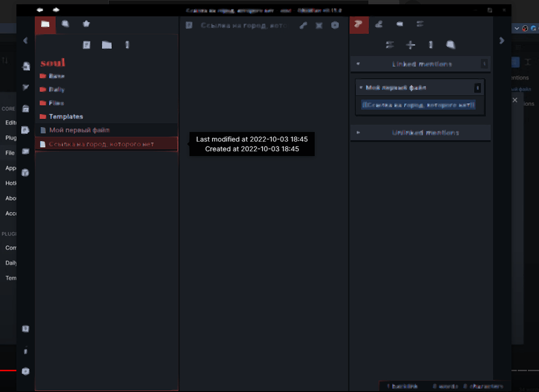Open the file explorer tab in sidebar
Screen dimensions: 539x392
click(x=45, y=24)
